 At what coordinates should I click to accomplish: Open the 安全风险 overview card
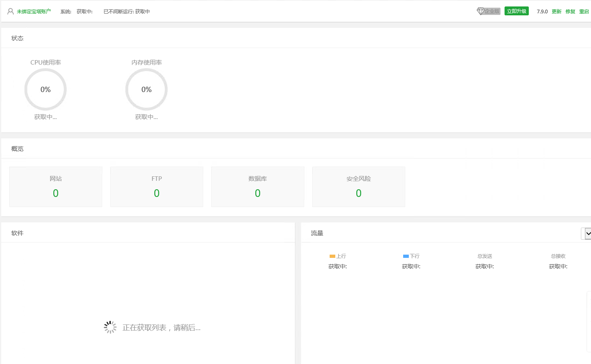click(x=359, y=187)
